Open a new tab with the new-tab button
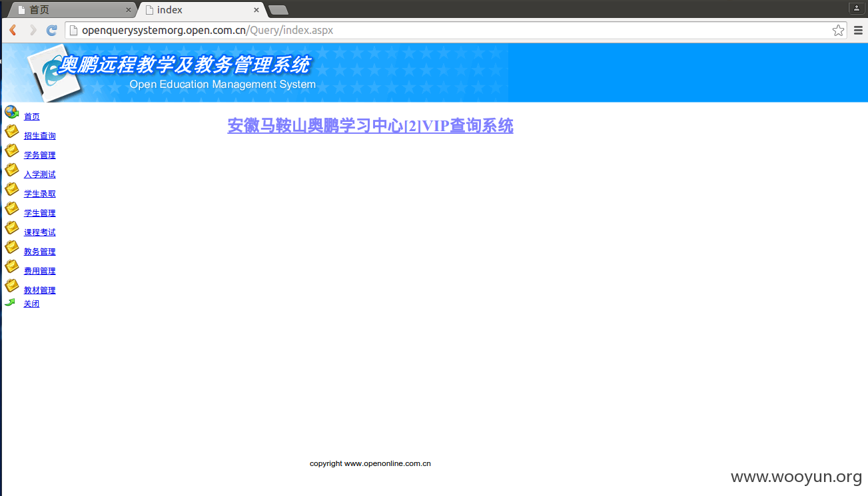868x496 pixels. click(278, 10)
